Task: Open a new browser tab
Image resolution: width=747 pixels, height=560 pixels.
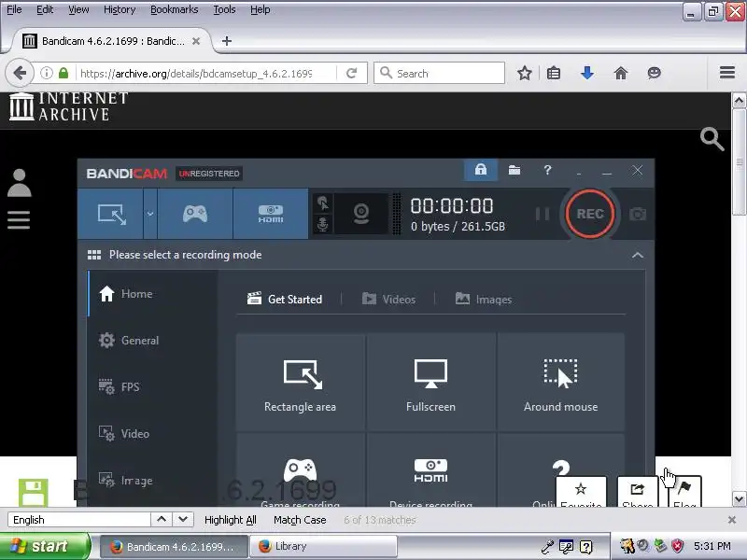Action: pos(227,41)
